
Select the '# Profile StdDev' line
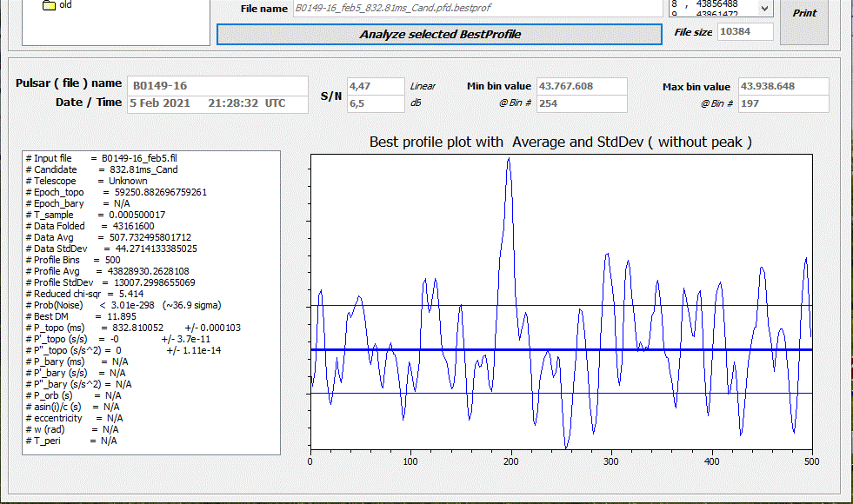pos(110,282)
